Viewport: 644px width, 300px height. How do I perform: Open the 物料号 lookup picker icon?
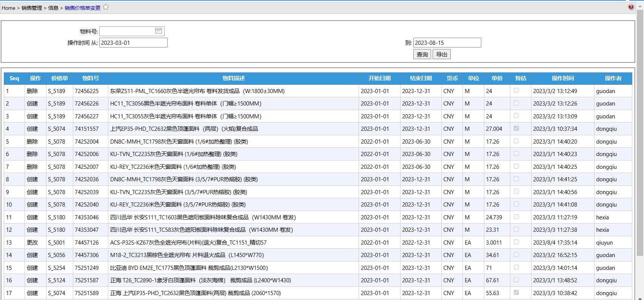(159, 31)
